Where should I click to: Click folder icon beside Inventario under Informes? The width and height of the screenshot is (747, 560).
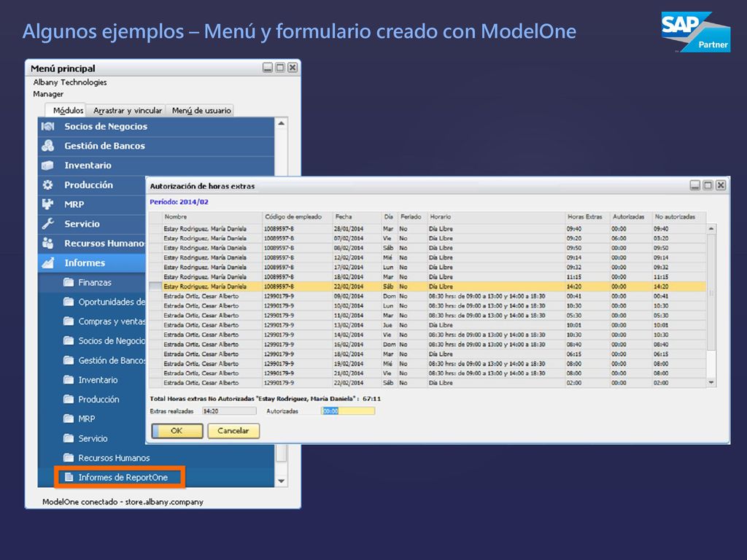pos(69,380)
